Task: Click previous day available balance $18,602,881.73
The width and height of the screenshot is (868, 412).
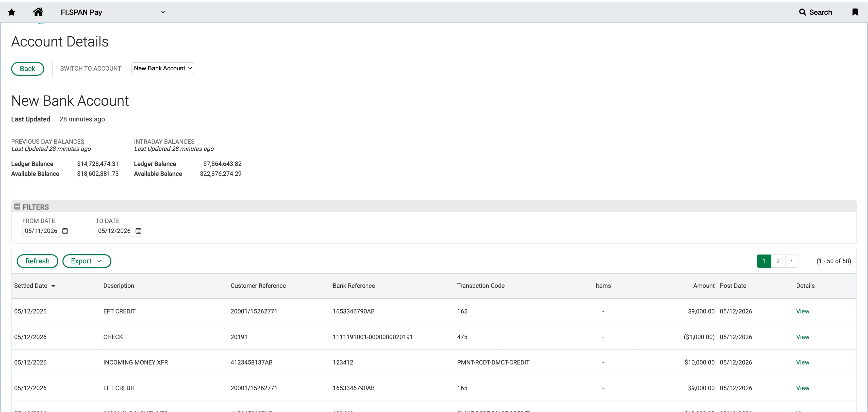Action: [x=98, y=174]
